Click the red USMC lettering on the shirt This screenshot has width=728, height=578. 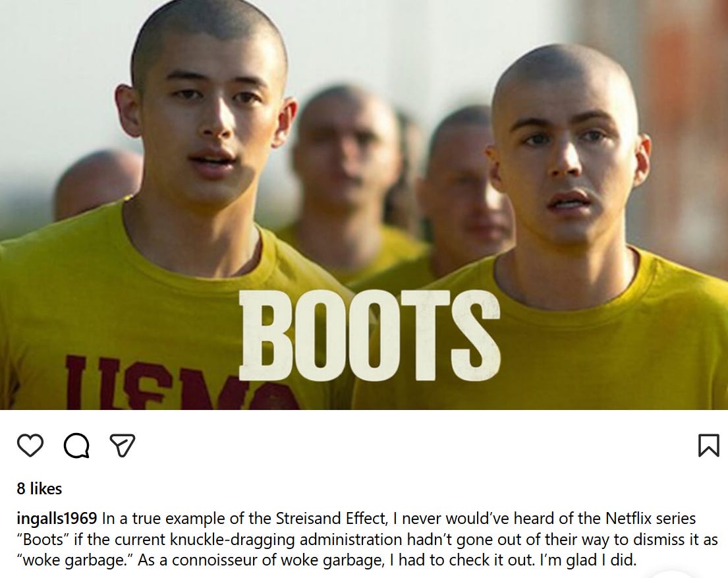181,382
